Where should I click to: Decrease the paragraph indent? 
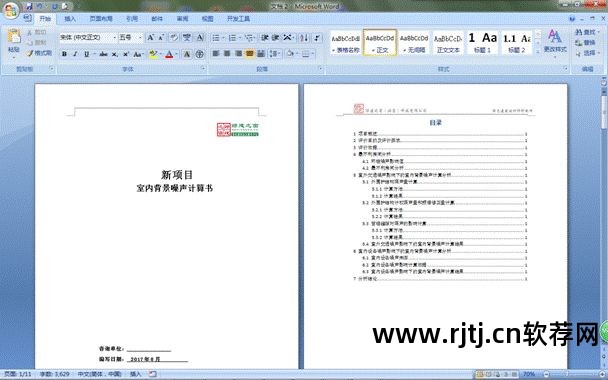pyautogui.click(x=265, y=38)
